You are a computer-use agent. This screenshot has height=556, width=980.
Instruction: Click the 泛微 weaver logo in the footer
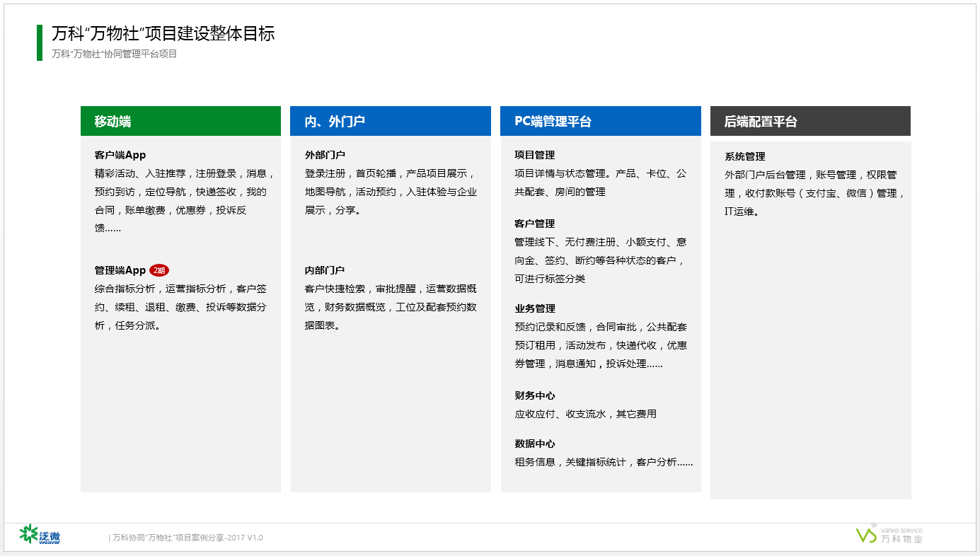pos(40,535)
